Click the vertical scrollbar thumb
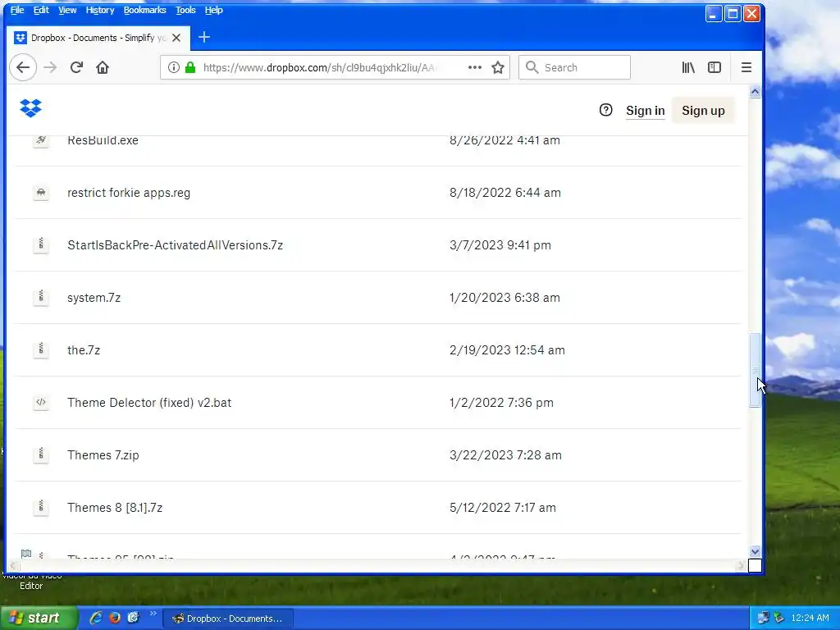This screenshot has width=840, height=630. 755,370
